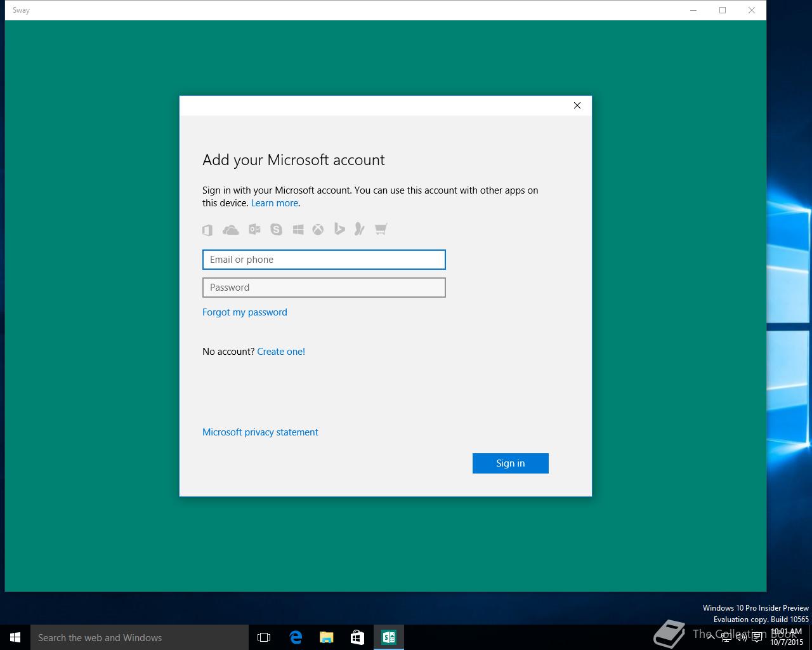Viewport: 812px width, 650px height.
Task: View the Microsoft privacy statement
Action: (x=260, y=432)
